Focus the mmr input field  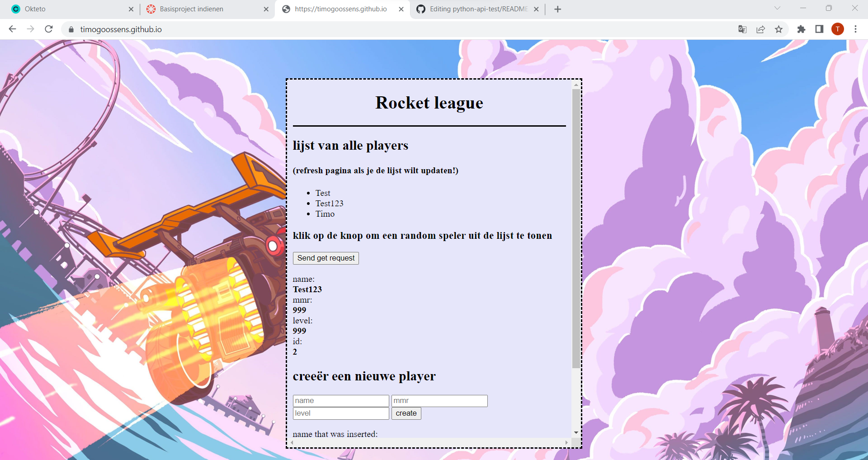pyautogui.click(x=439, y=401)
